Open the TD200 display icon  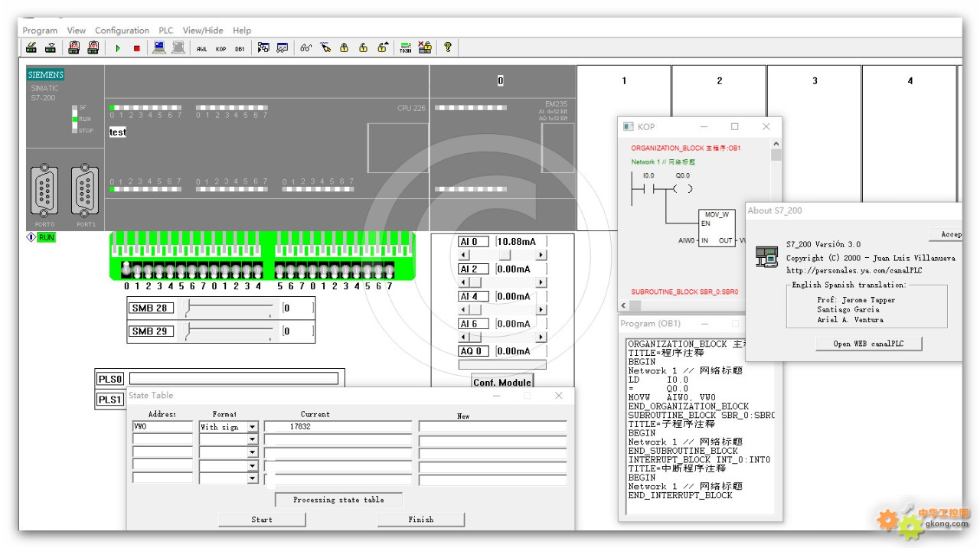(x=406, y=47)
